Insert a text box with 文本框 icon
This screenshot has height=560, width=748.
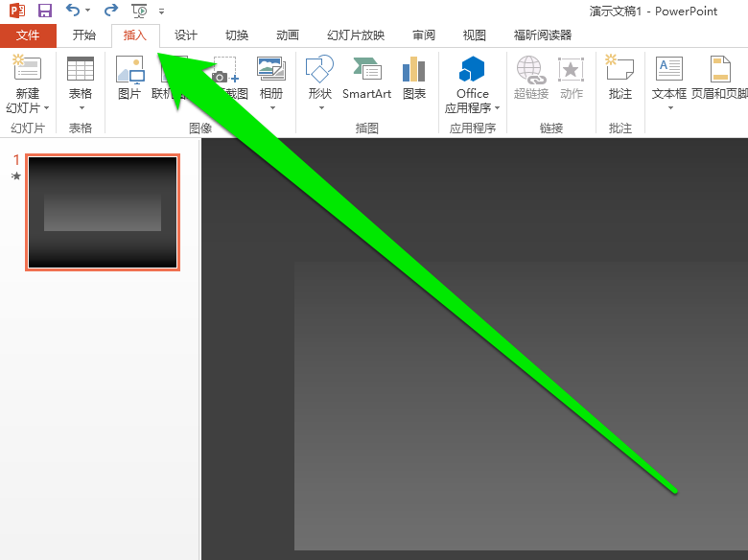point(668,69)
